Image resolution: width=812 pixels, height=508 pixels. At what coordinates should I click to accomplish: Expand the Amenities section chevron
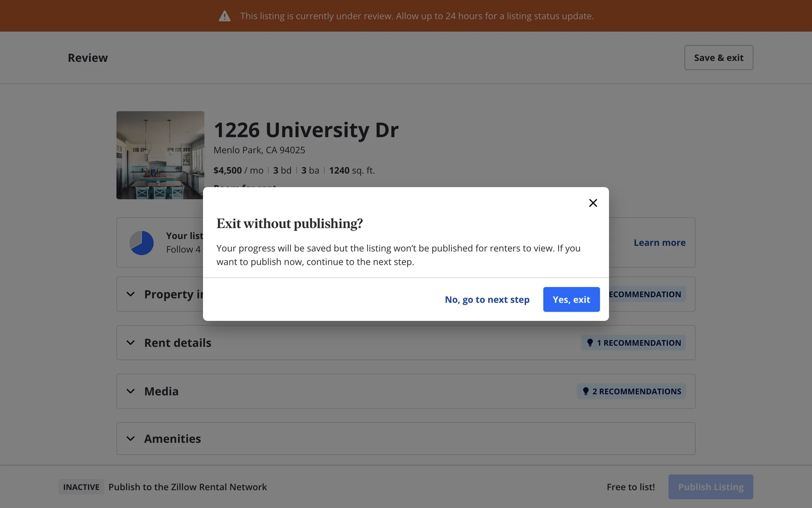pyautogui.click(x=131, y=439)
